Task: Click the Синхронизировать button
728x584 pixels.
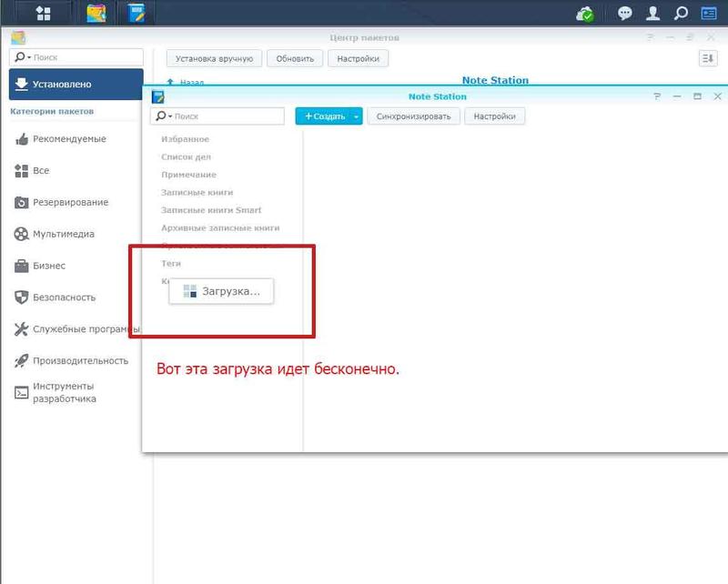Action: 413,116
